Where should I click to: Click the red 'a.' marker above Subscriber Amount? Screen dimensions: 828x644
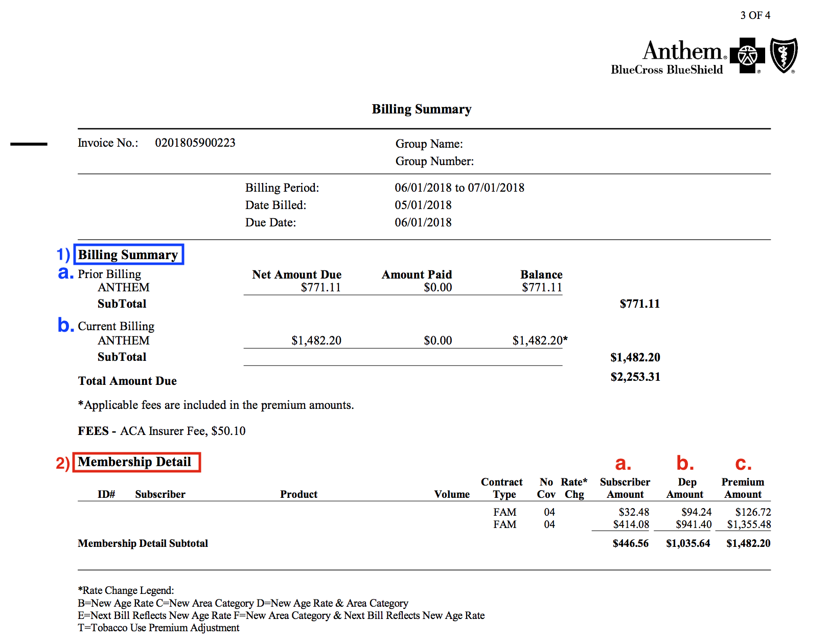coord(623,463)
